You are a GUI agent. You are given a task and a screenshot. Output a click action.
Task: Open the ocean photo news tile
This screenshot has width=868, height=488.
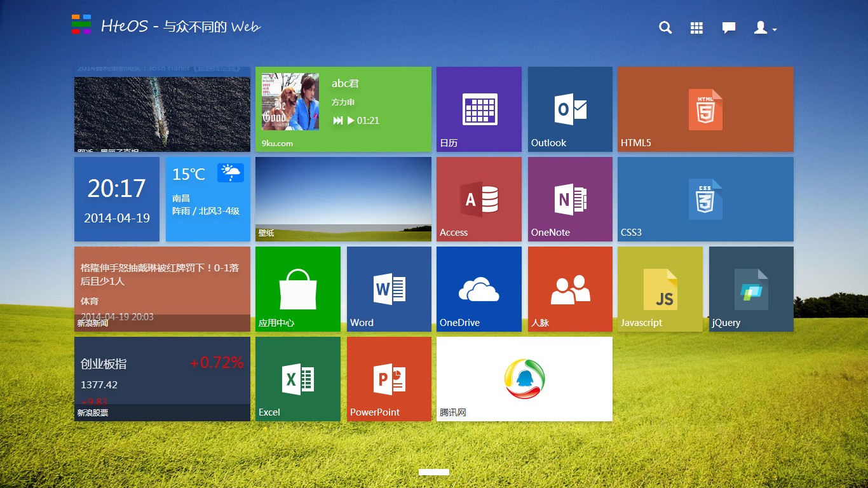[x=162, y=109]
